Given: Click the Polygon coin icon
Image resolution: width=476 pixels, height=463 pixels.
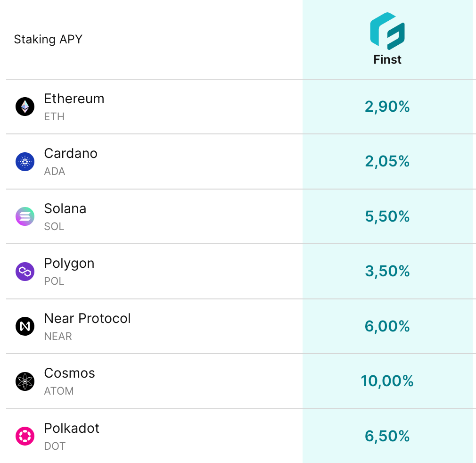Looking at the screenshot, I should pos(25,272).
